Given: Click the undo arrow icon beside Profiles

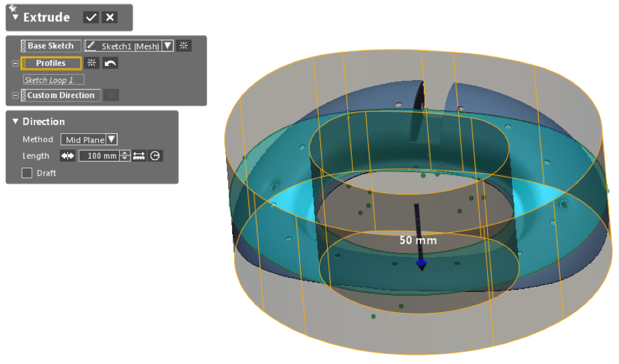Looking at the screenshot, I should point(110,63).
